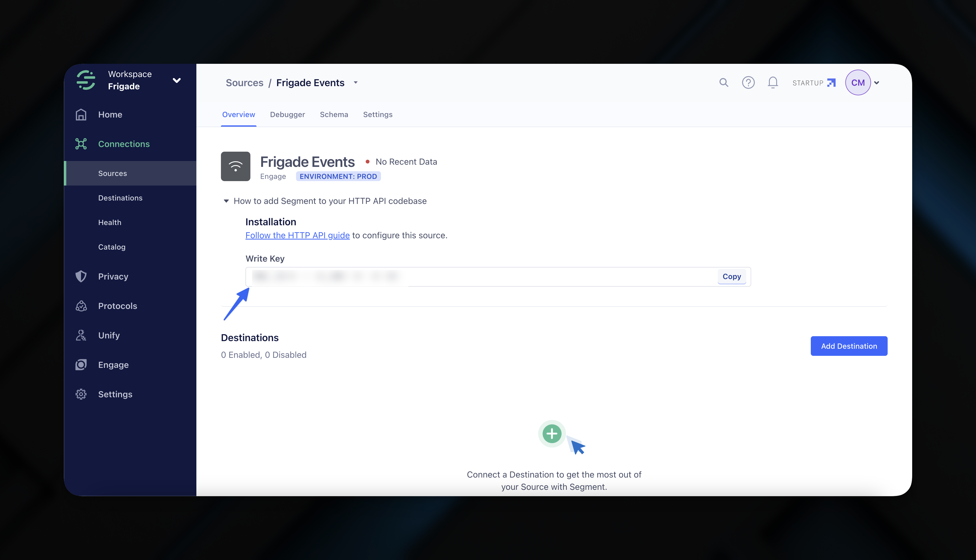Copy the Write Key
The image size is (976, 560).
[x=731, y=277]
